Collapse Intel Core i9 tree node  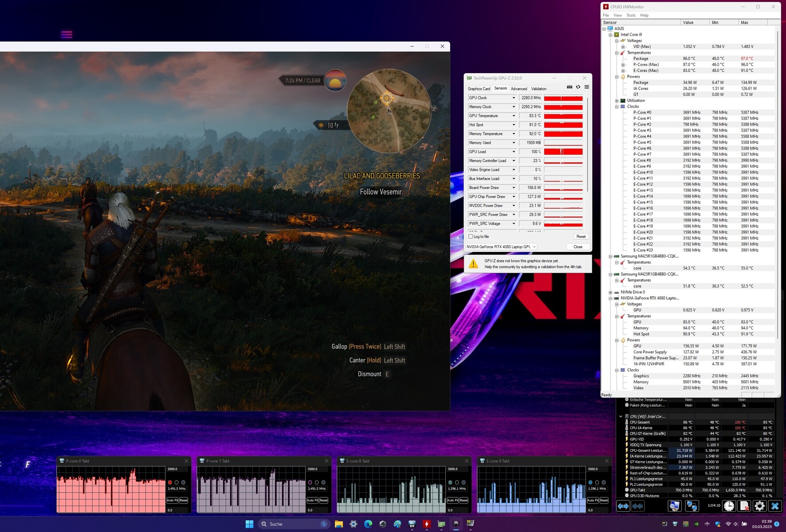[610, 35]
